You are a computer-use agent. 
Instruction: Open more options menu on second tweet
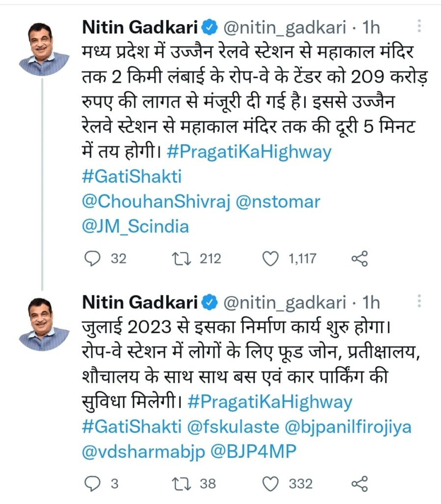pyautogui.click(x=419, y=301)
